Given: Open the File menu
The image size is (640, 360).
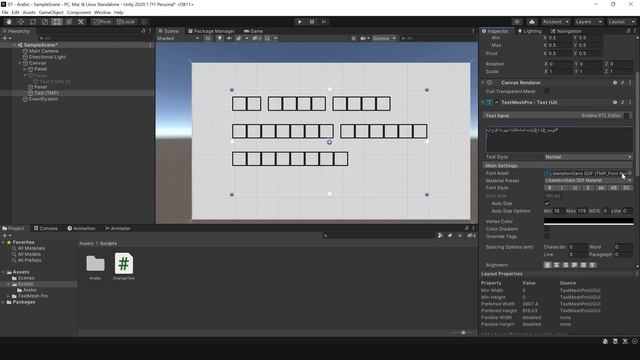Looking at the screenshot, I should coord(5,13).
